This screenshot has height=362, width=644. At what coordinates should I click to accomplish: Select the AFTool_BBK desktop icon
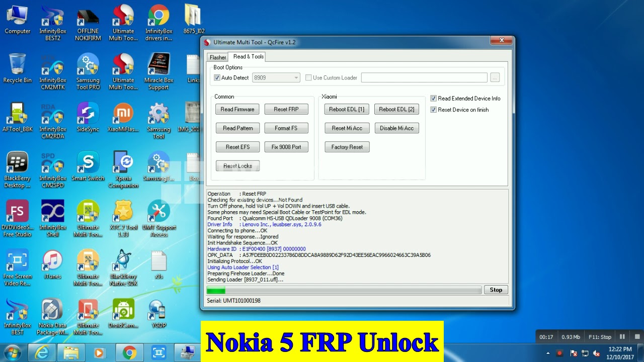[18, 117]
